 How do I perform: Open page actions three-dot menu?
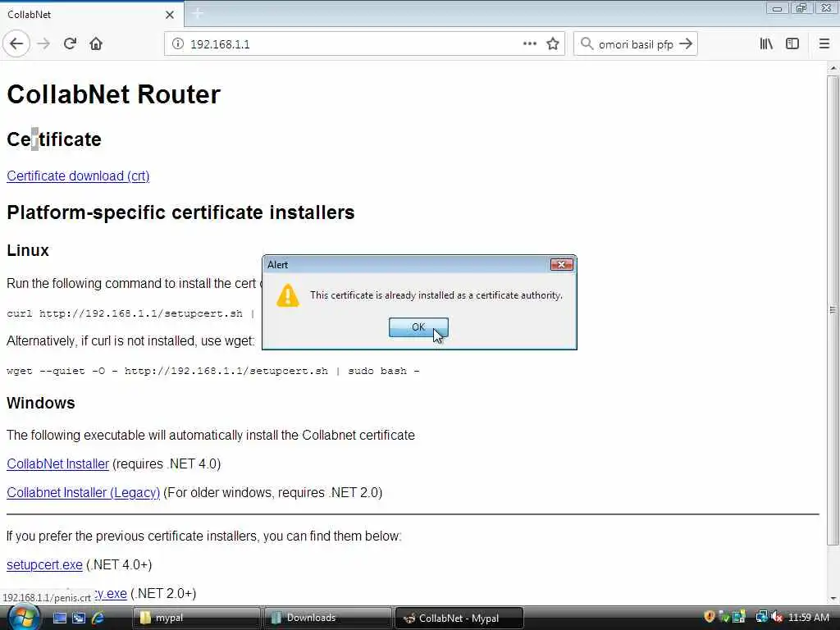pyautogui.click(x=529, y=44)
